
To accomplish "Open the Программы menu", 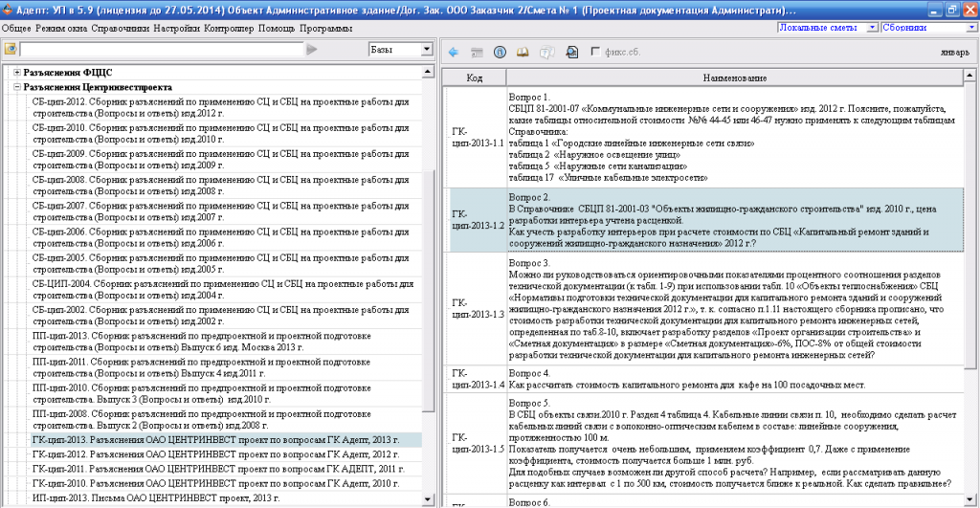I will 325,28.
